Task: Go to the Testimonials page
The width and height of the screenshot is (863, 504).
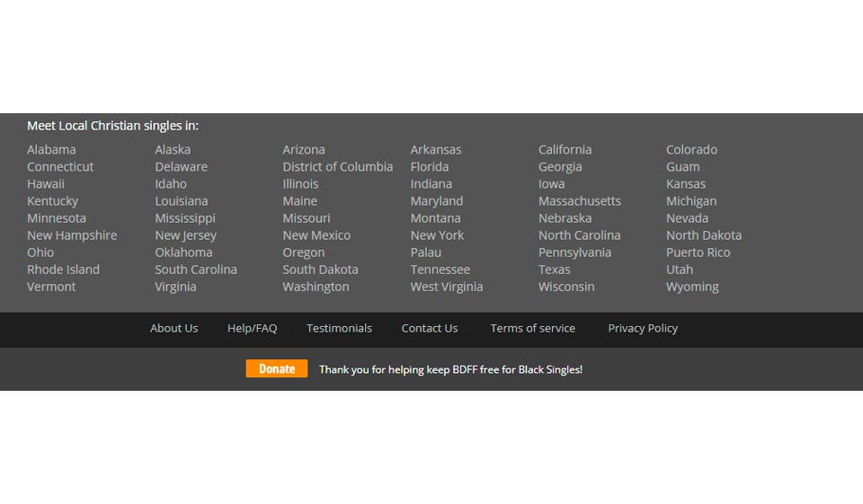Action: click(339, 329)
